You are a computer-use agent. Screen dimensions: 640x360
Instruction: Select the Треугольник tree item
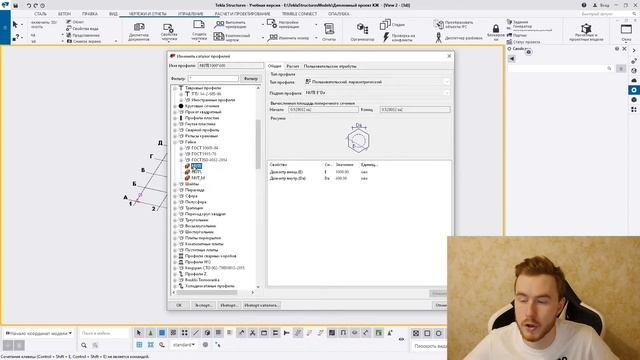tap(196, 220)
